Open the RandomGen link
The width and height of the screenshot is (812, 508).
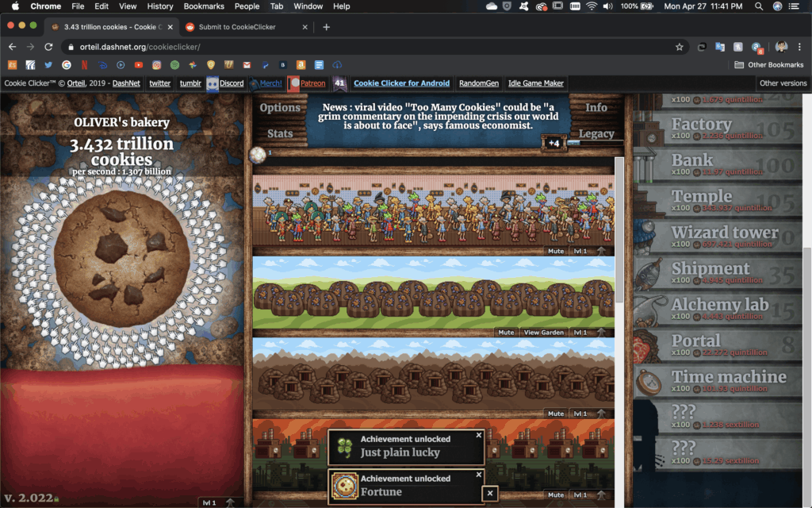click(479, 83)
